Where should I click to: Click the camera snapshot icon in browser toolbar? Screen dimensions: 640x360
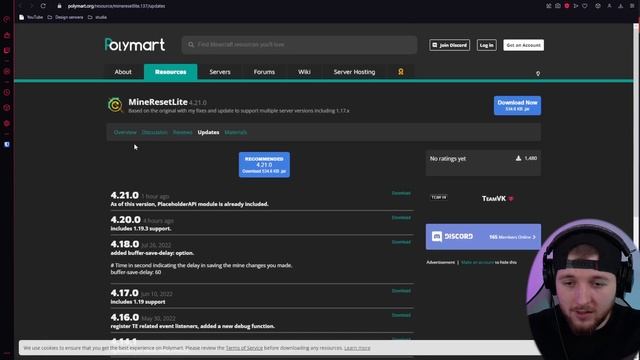point(558,6)
